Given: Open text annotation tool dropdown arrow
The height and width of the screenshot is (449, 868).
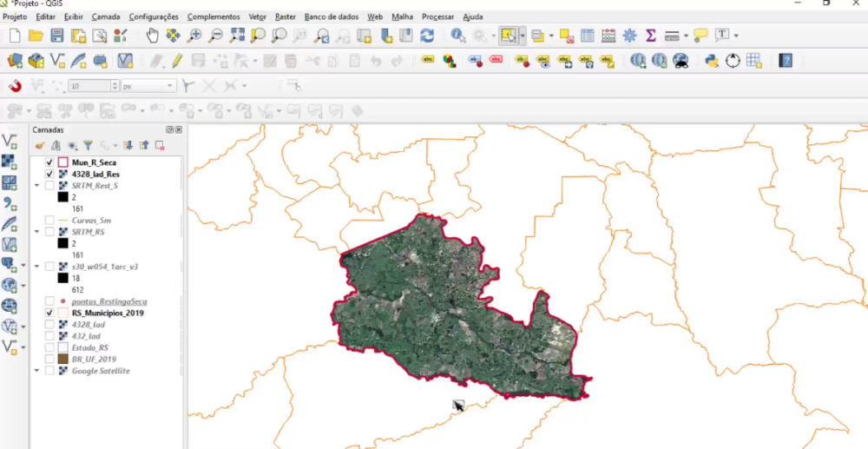Looking at the screenshot, I should click(x=736, y=36).
